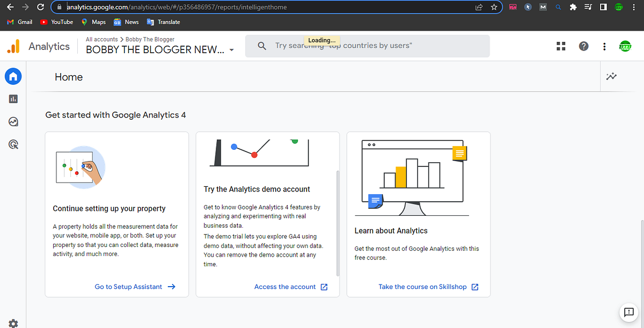This screenshot has width=644, height=328.
Task: Open the Chrome browser menu
Action: [x=634, y=8]
